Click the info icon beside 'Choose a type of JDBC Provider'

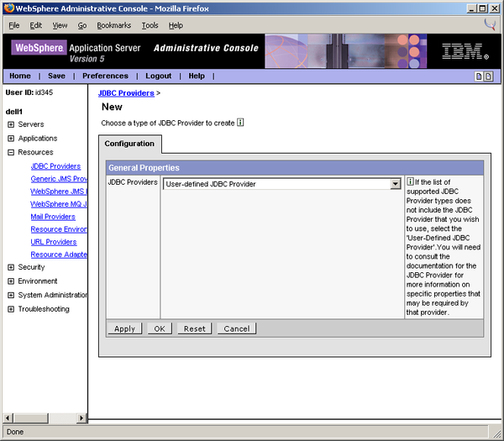click(240, 123)
